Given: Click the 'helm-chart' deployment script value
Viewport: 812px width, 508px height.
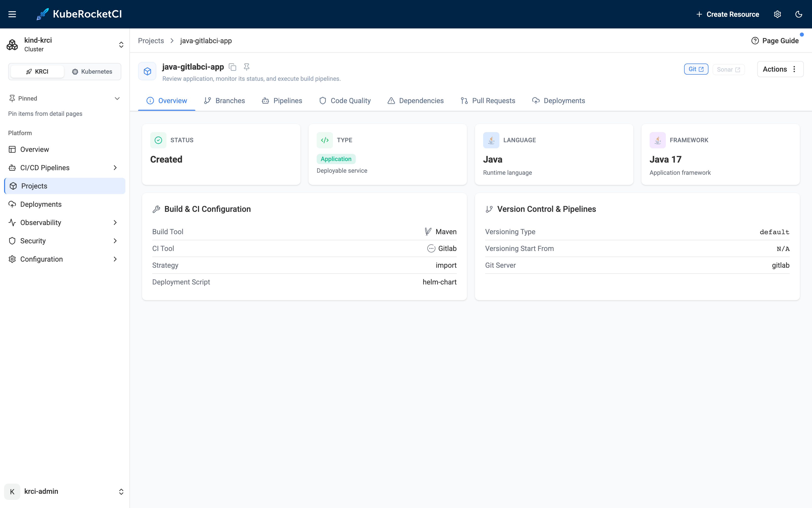Looking at the screenshot, I should point(439,282).
